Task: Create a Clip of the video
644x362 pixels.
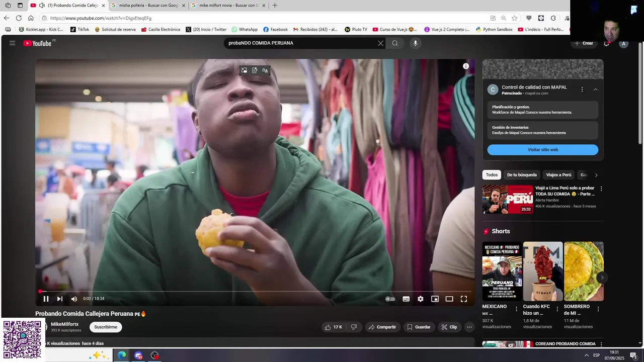Action: pos(449,327)
